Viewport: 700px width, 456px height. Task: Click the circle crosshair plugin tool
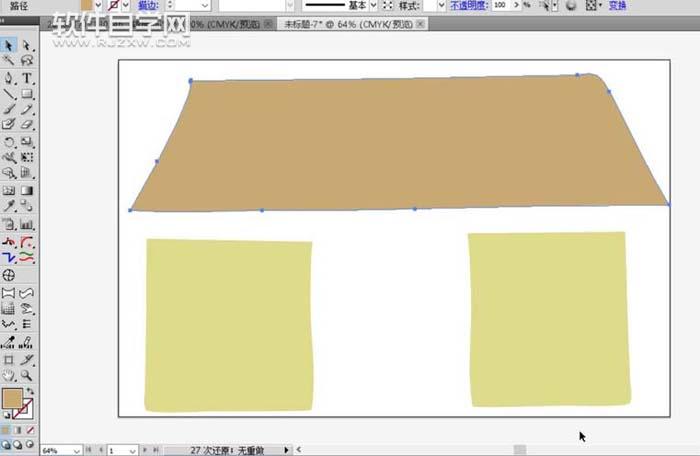point(8,275)
